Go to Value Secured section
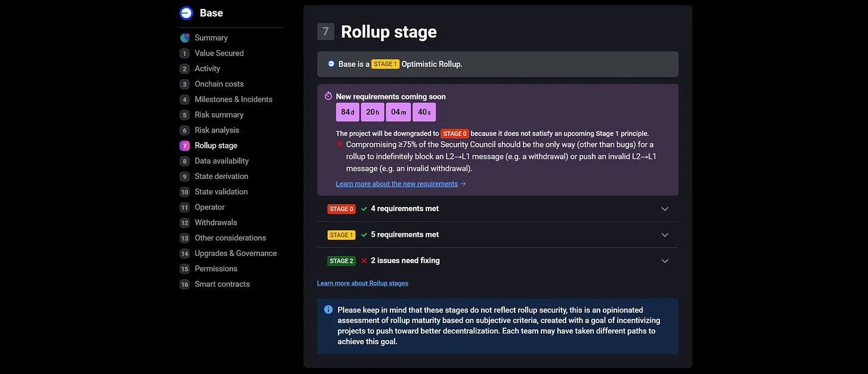The image size is (868, 374). pyautogui.click(x=219, y=53)
